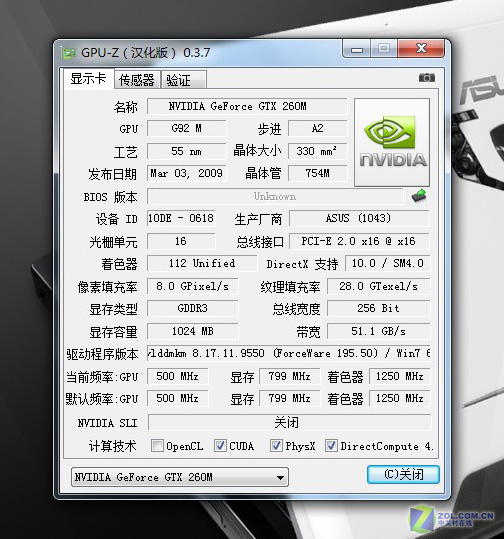Click the GPU field G92 M
The image size is (504, 539).
point(186,128)
